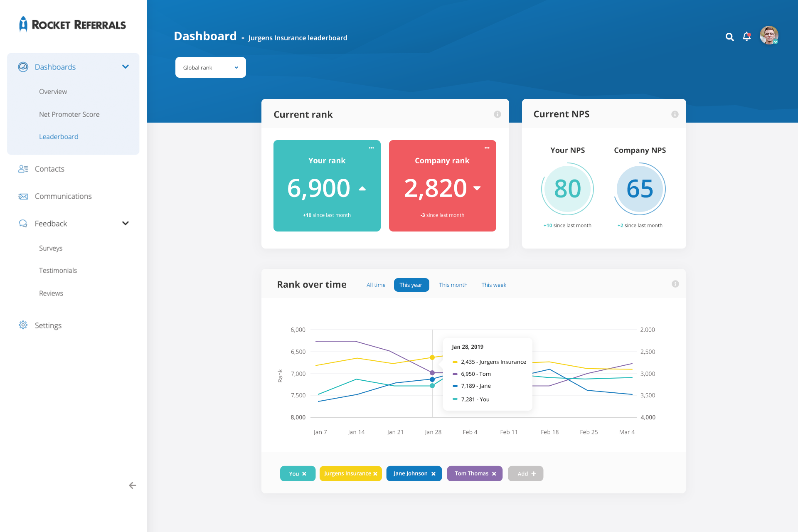Switch to the All time tab
The height and width of the screenshot is (532, 798).
click(376, 285)
